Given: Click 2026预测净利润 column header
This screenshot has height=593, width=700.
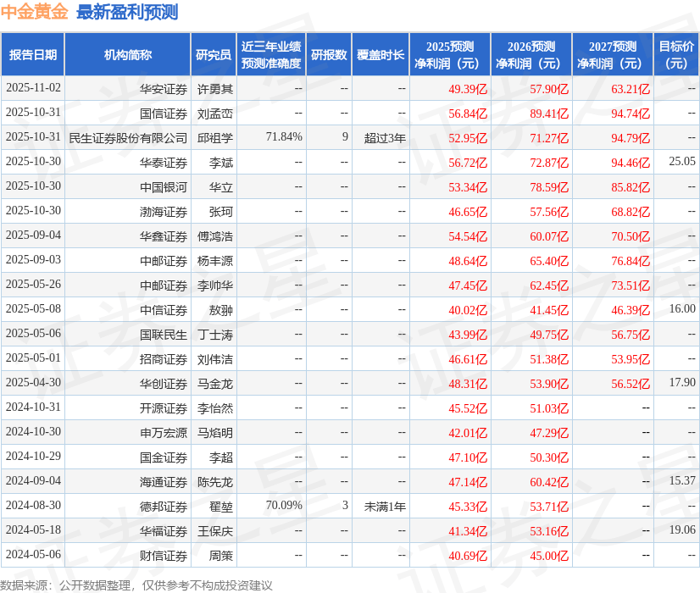Looking at the screenshot, I should point(531,55).
